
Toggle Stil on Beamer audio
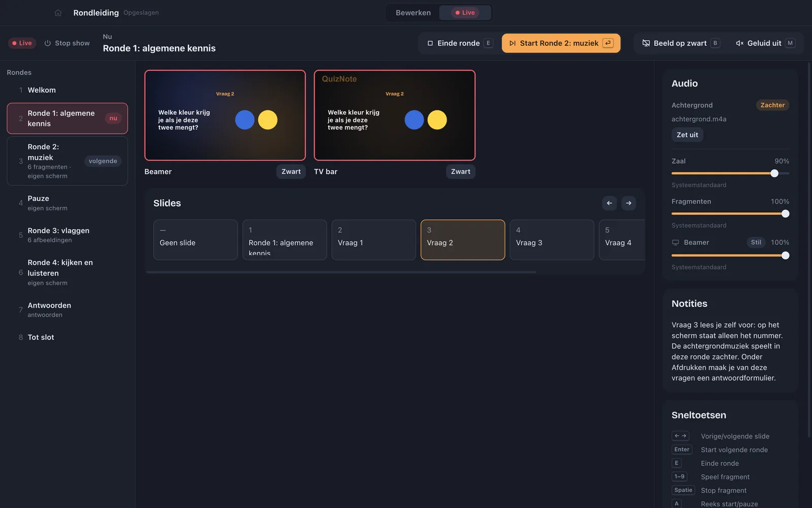pyautogui.click(x=756, y=242)
